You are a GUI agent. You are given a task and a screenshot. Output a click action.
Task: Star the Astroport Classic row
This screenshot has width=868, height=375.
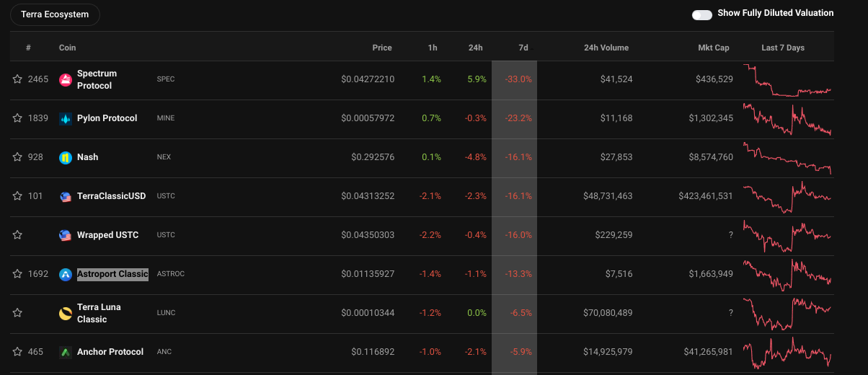[17, 274]
